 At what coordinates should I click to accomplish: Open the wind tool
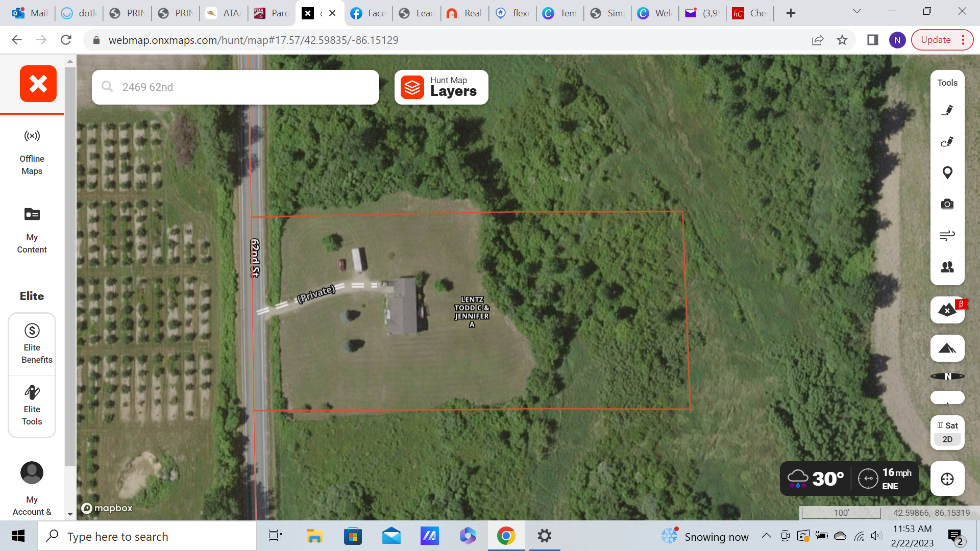pyautogui.click(x=947, y=236)
